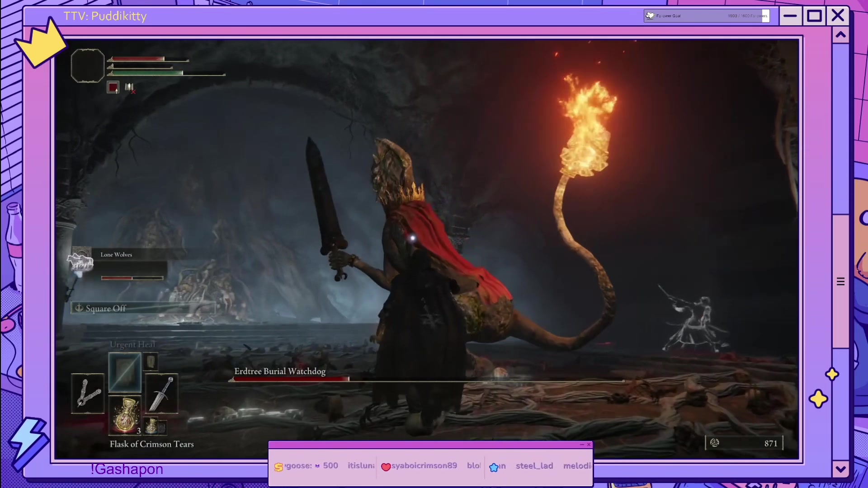Click the yellow crown icon on the overlay

(42, 43)
